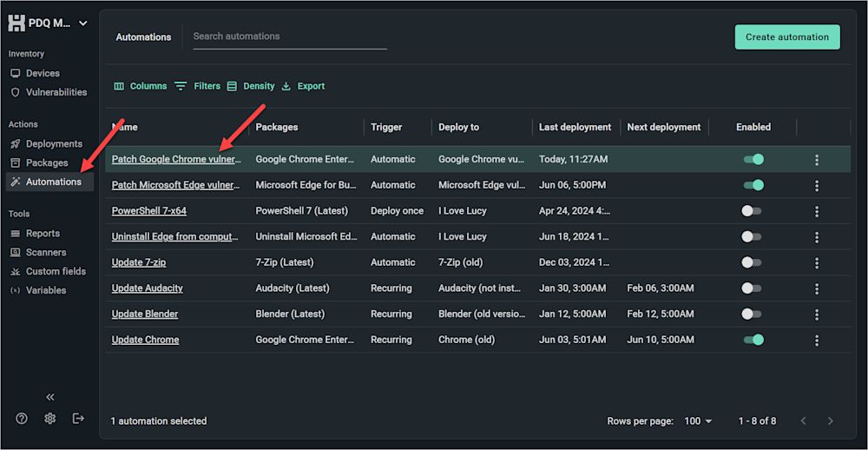Image resolution: width=868 pixels, height=450 pixels.
Task: Open more options for Update Audacity row
Action: (x=817, y=288)
